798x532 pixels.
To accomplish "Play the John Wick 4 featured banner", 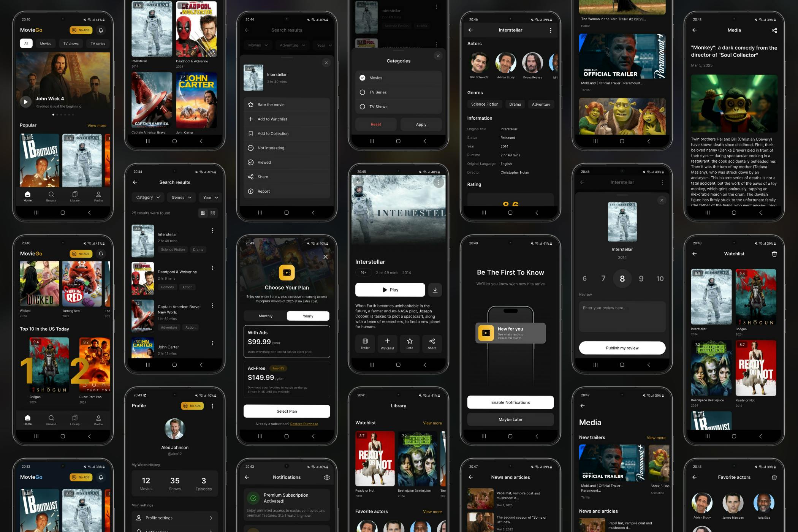I will pyautogui.click(x=25, y=101).
